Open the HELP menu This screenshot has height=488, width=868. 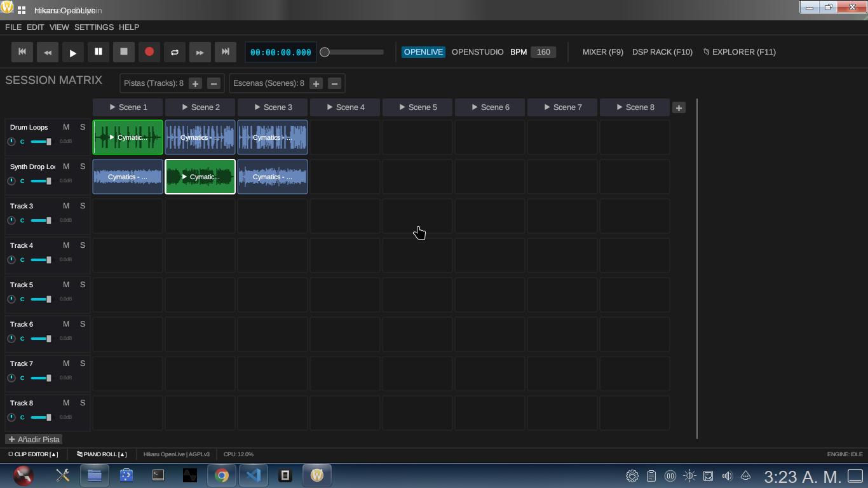click(129, 27)
